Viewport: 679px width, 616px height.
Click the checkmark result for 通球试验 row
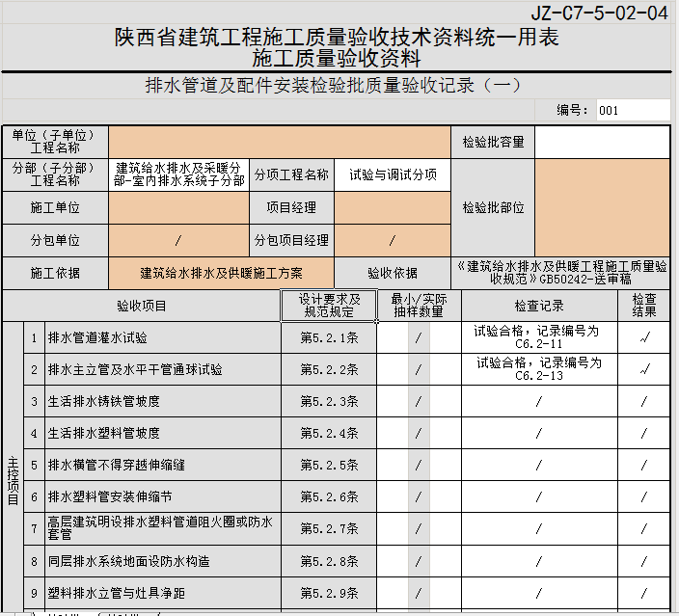(x=644, y=369)
